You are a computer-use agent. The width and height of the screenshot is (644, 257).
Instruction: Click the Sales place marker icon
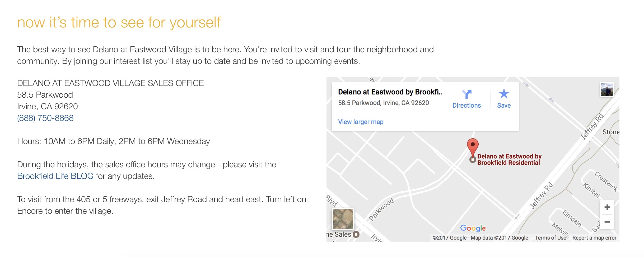356,234
